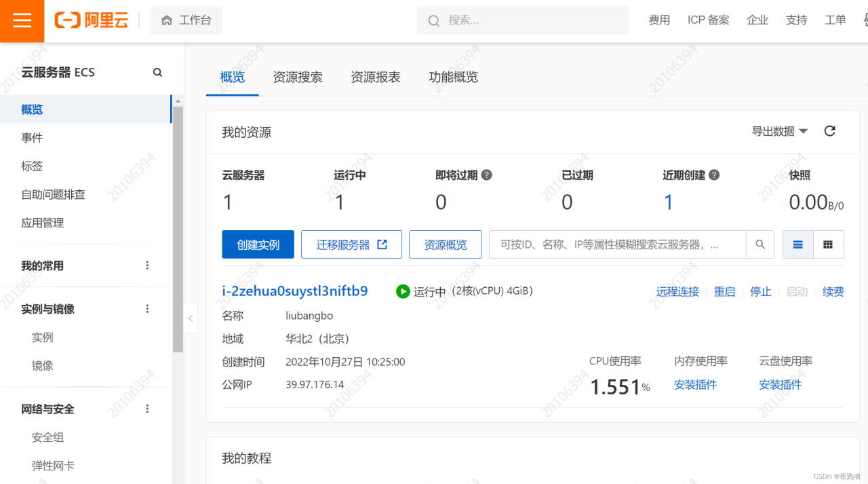
Task: Open 实例与镜像 more options menu
Action: [147, 309]
